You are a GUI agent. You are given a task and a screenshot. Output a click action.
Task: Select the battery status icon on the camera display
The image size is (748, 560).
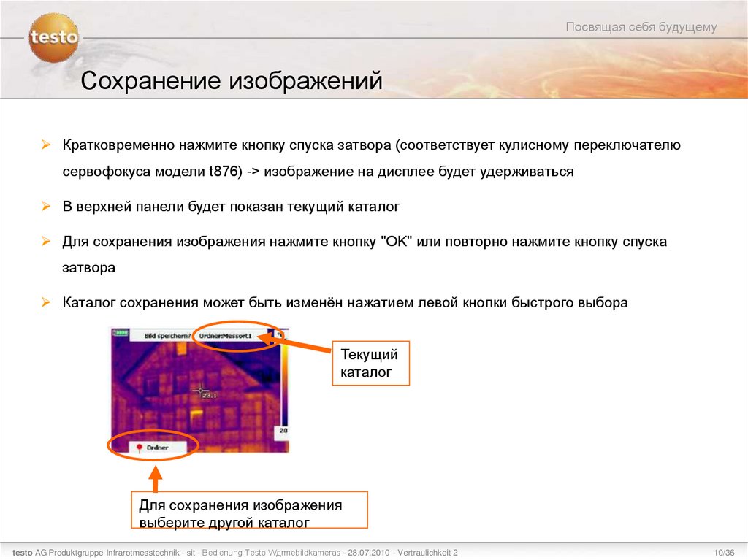(120, 333)
